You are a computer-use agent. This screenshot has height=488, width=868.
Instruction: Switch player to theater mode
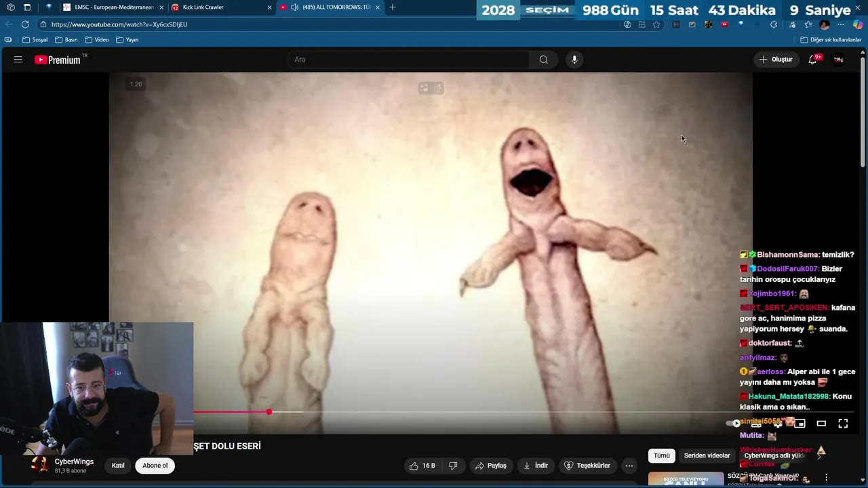(x=821, y=424)
